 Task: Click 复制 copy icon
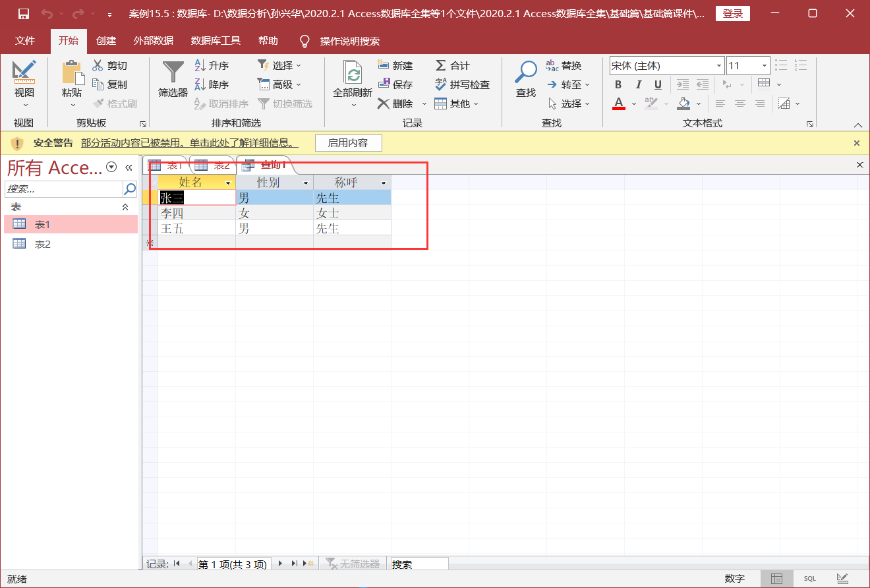point(98,84)
